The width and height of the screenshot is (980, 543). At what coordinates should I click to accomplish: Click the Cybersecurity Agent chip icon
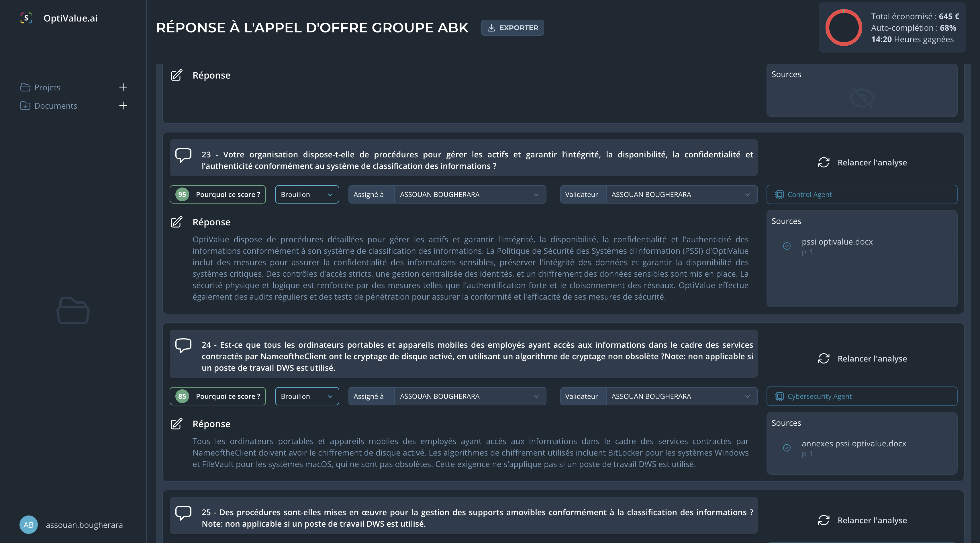tap(779, 396)
